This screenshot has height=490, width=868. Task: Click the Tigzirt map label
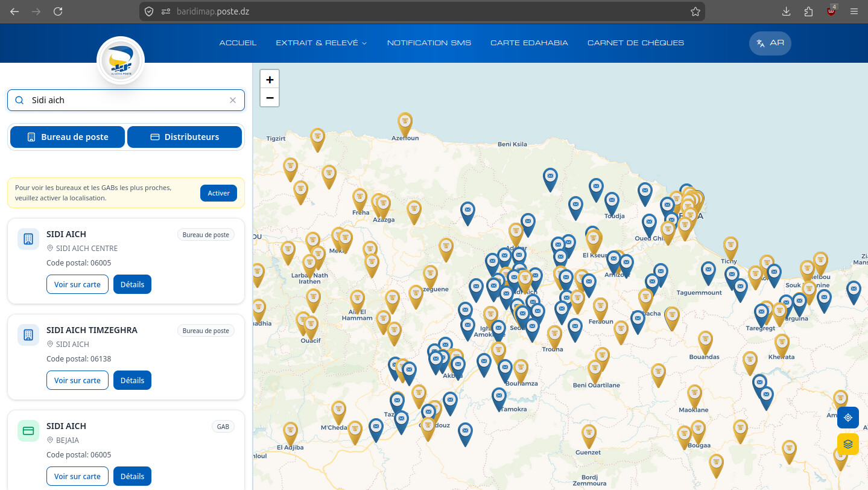(276, 138)
